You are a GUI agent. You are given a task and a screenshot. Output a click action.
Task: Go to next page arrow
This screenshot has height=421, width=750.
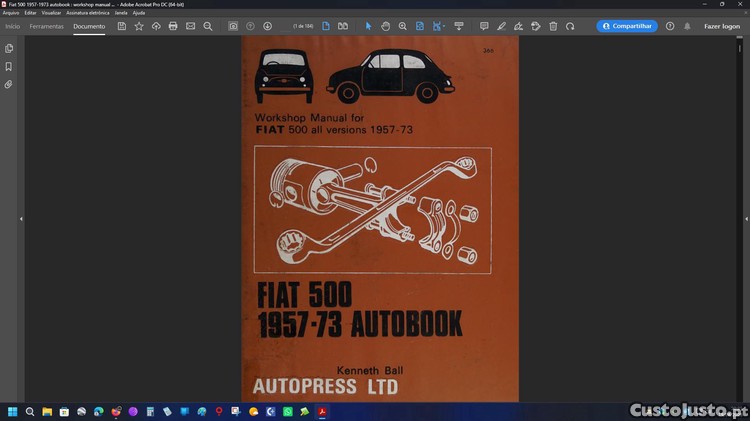pyautogui.click(x=267, y=26)
